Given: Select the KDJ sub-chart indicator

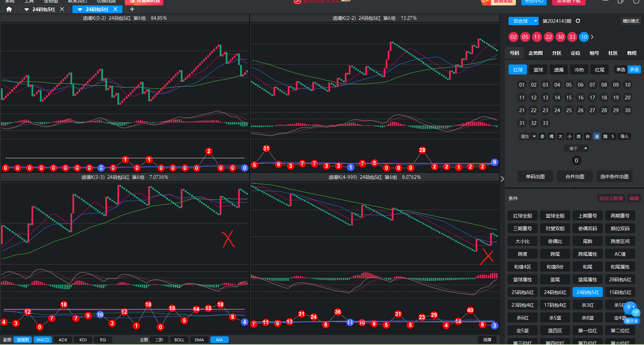Looking at the screenshot, I should (x=83, y=340).
